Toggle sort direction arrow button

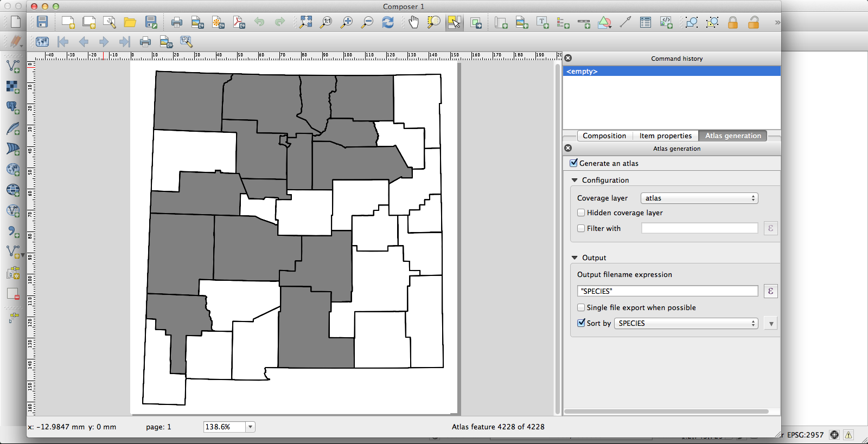point(771,324)
